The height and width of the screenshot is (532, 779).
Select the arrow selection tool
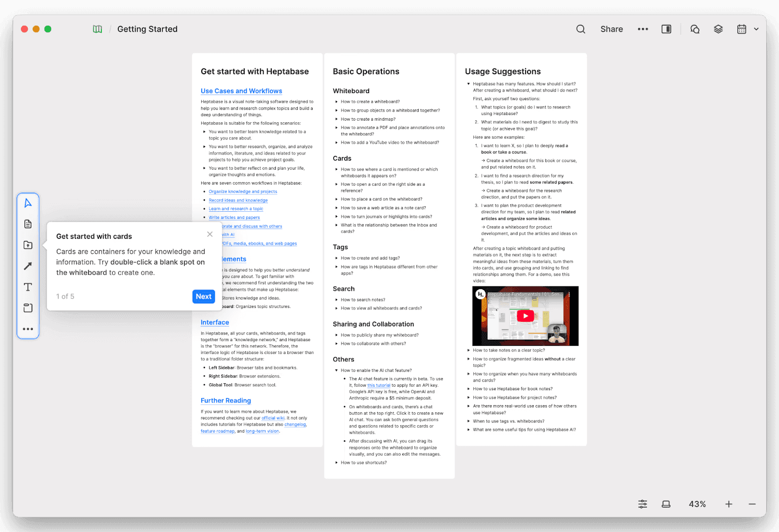[x=28, y=203]
